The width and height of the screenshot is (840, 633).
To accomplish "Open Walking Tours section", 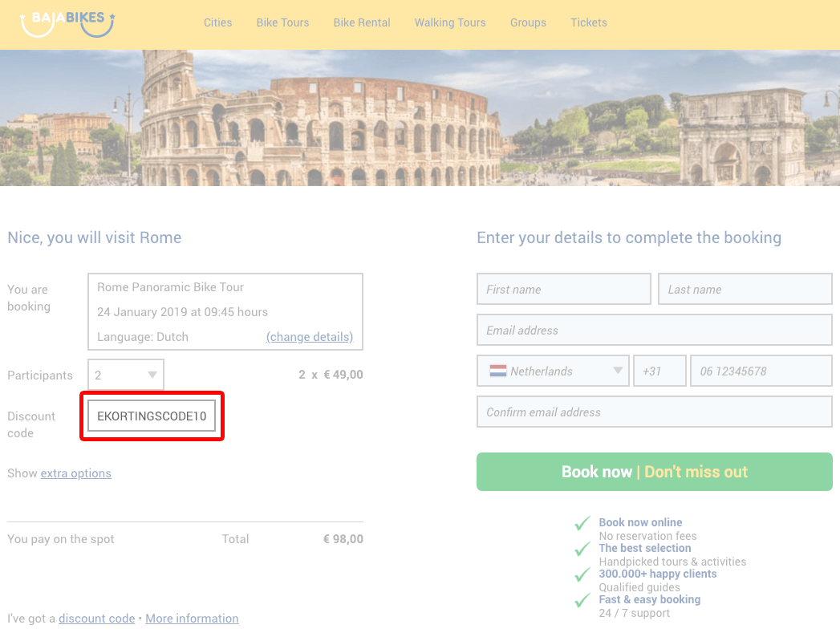I will point(450,22).
